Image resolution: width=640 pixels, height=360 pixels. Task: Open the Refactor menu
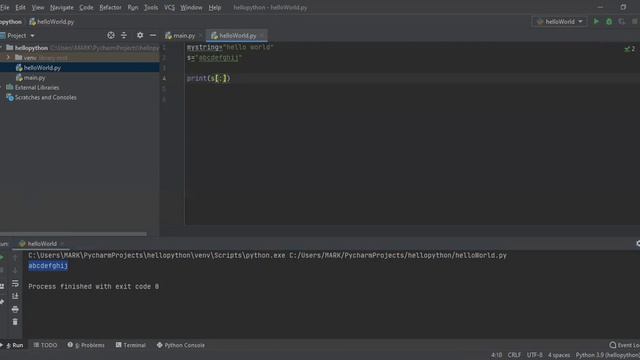(110, 7)
